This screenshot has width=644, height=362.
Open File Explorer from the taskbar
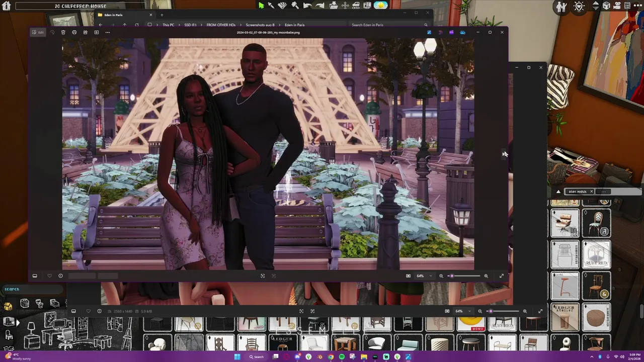pos(364,357)
